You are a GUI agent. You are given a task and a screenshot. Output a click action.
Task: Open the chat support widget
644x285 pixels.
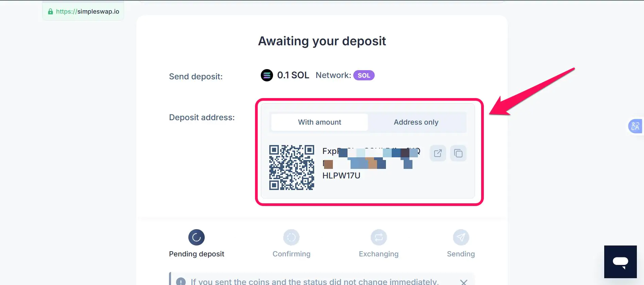tap(620, 262)
